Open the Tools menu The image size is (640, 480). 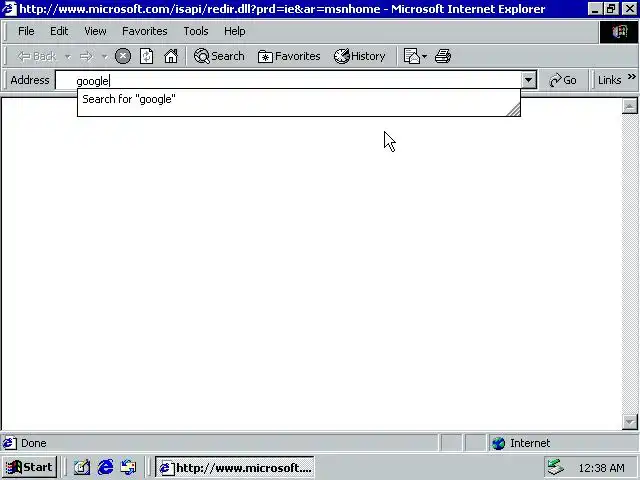[196, 31]
